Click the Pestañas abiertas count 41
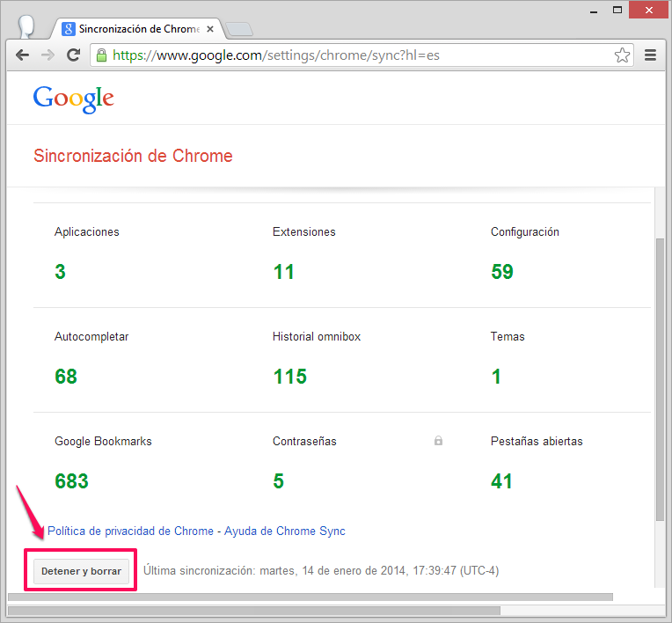Viewport: 672px width, 623px height. tap(501, 481)
